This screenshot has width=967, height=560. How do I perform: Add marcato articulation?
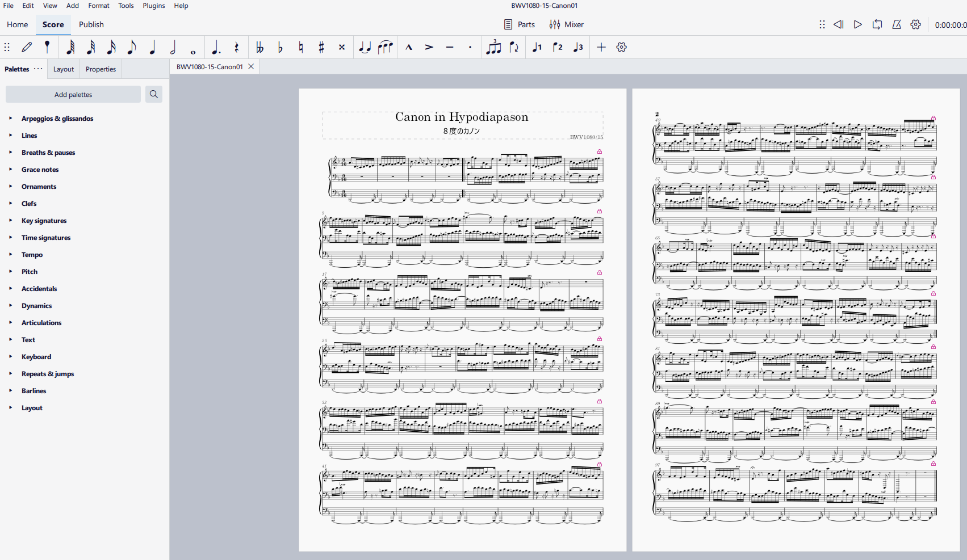408,47
